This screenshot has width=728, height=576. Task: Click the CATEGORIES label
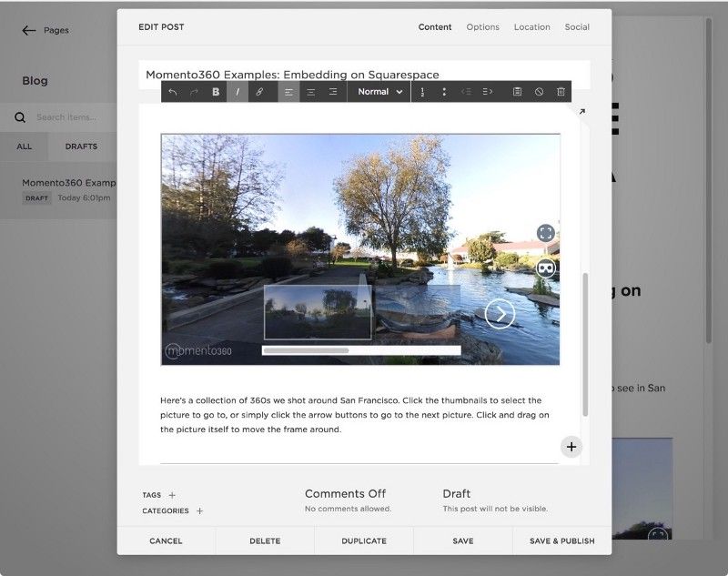[166, 511]
